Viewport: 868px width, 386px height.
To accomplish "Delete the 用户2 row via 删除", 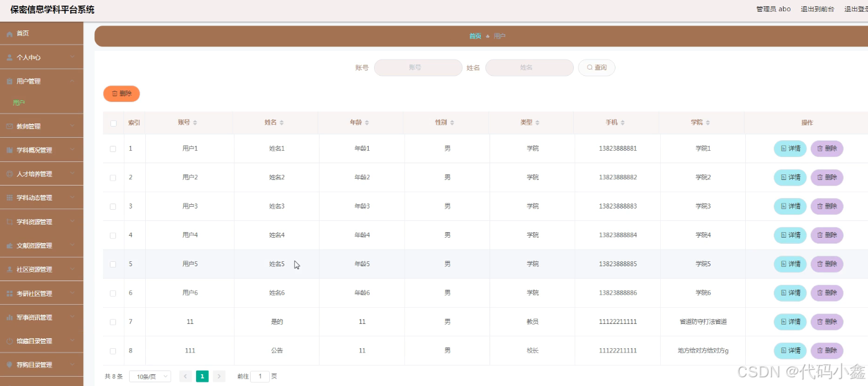I will point(827,177).
